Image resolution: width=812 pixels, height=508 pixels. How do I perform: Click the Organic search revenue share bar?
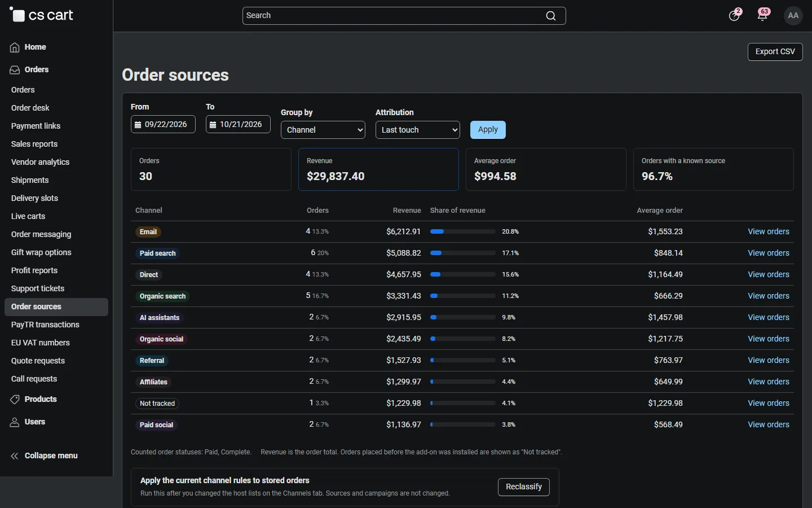462,296
